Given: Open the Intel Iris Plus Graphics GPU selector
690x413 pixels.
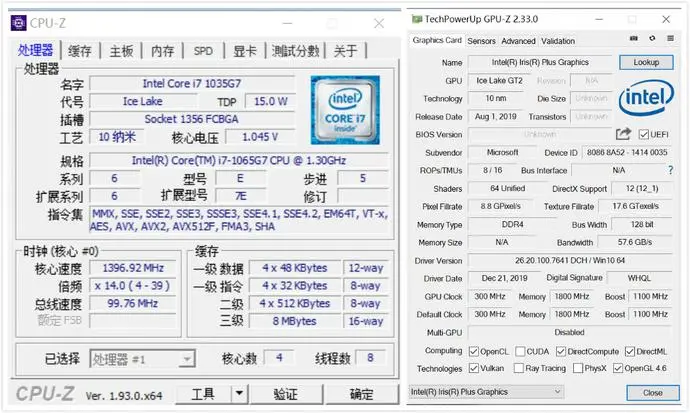Looking at the screenshot, I should [x=486, y=391].
